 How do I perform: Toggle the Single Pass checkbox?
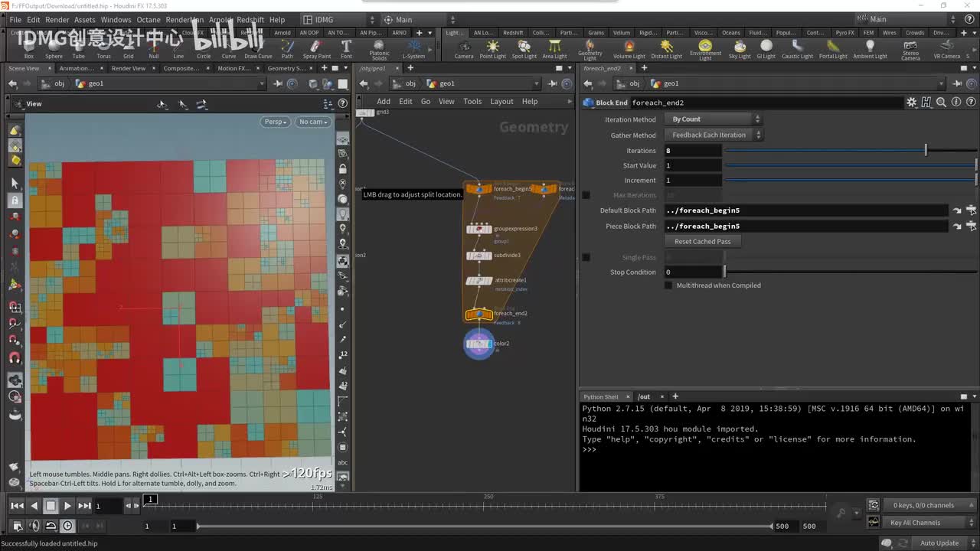pyautogui.click(x=586, y=257)
